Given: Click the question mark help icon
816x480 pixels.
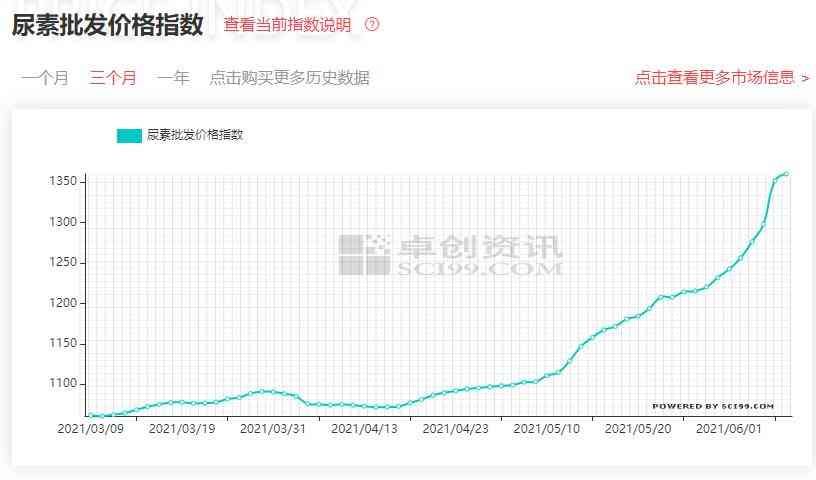Looking at the screenshot, I should [x=372, y=25].
